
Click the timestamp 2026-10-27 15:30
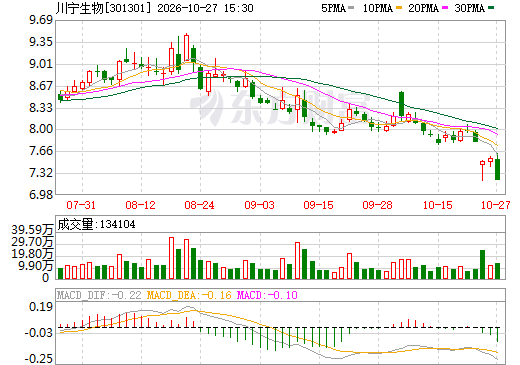(205, 8)
